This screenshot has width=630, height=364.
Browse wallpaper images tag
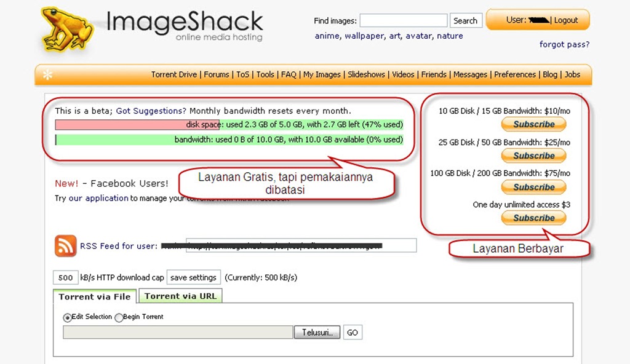pyautogui.click(x=364, y=36)
